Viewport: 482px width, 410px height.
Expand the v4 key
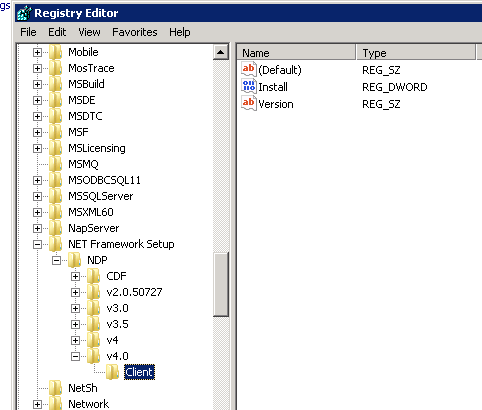[75, 341]
